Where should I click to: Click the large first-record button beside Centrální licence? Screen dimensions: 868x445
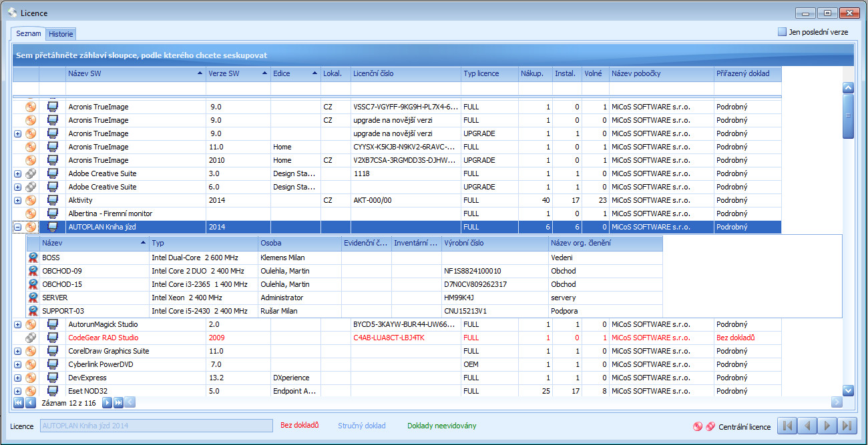787,426
